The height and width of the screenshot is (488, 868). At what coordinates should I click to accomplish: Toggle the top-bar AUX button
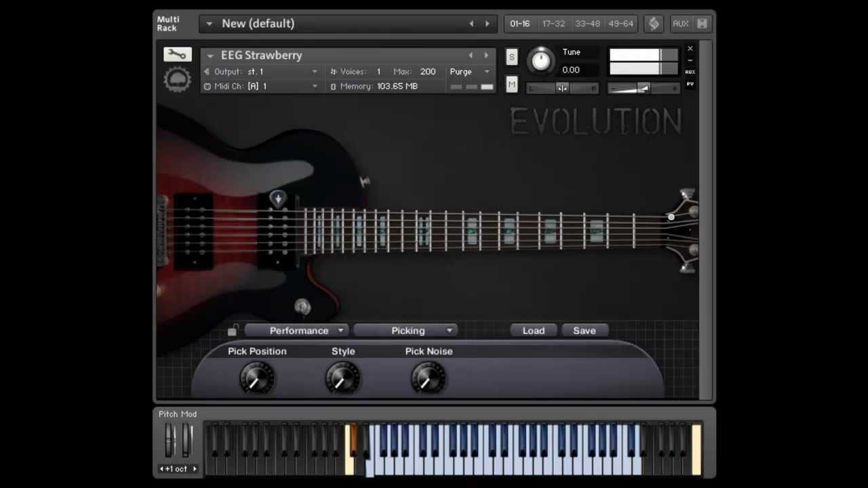(x=680, y=24)
